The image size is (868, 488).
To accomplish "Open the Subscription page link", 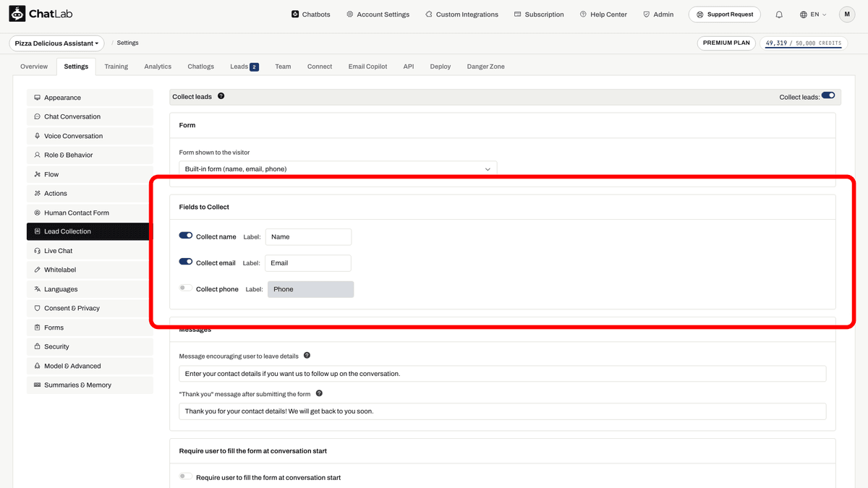I will [x=539, y=14].
